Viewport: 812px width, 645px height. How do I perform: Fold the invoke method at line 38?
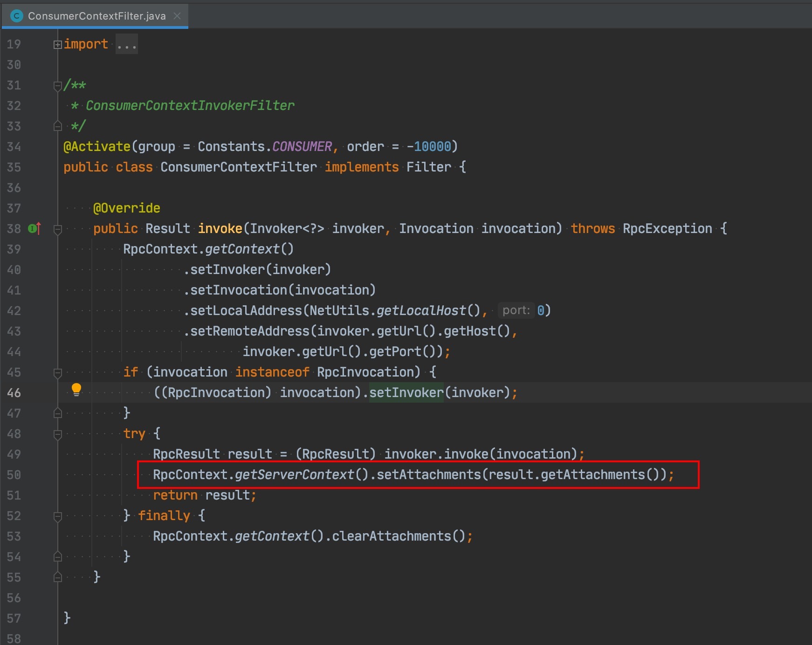tap(57, 229)
